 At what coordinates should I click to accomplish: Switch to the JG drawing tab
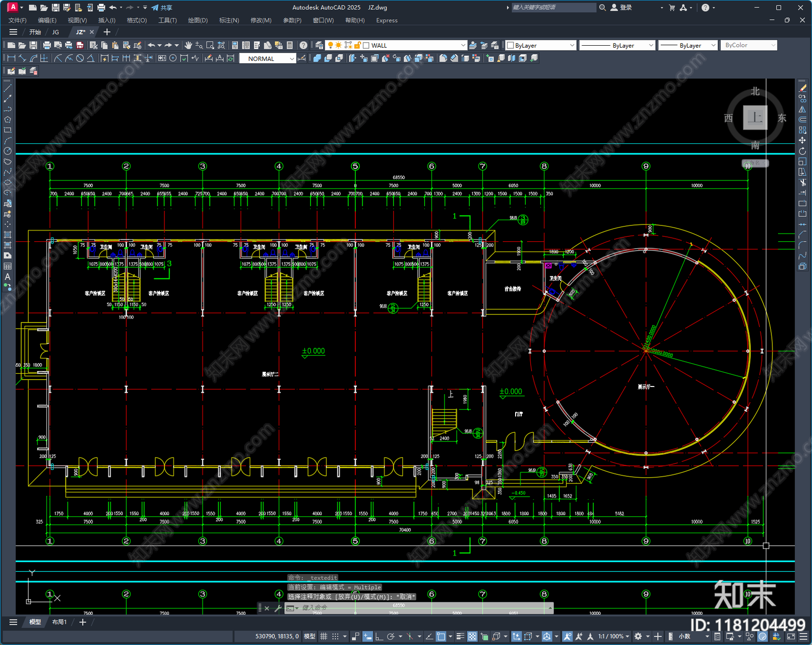pos(55,32)
